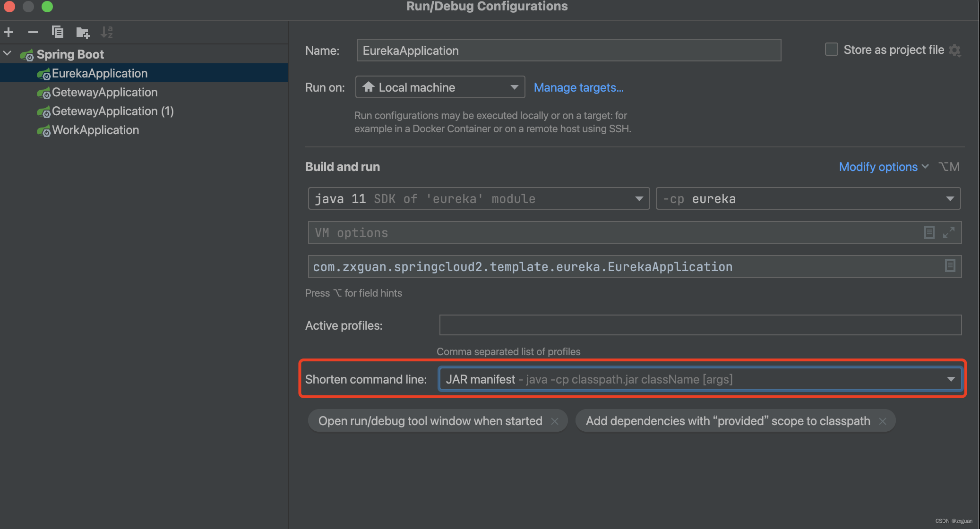Click Modify options dropdown
980x529 pixels.
[882, 167]
